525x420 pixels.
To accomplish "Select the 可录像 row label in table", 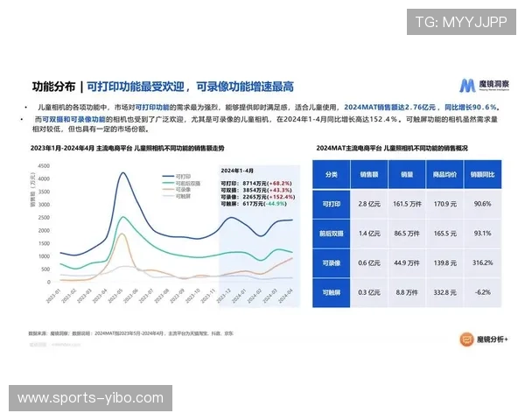I will pyautogui.click(x=332, y=262).
